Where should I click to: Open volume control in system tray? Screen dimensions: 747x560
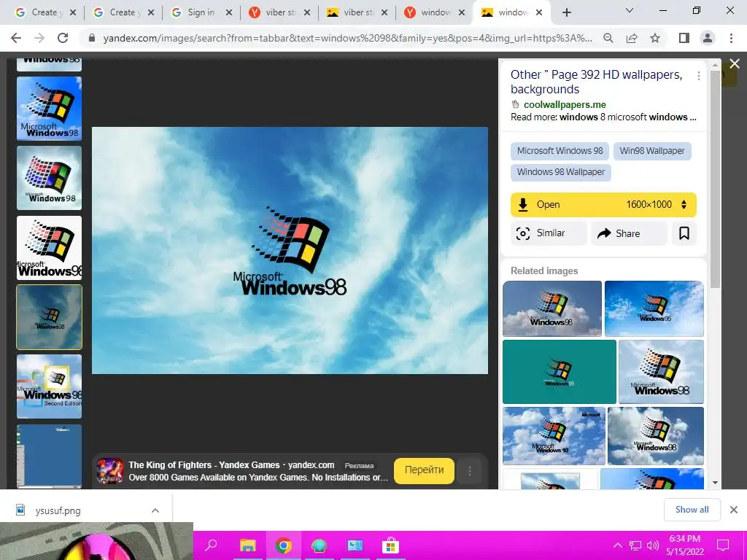(x=653, y=545)
